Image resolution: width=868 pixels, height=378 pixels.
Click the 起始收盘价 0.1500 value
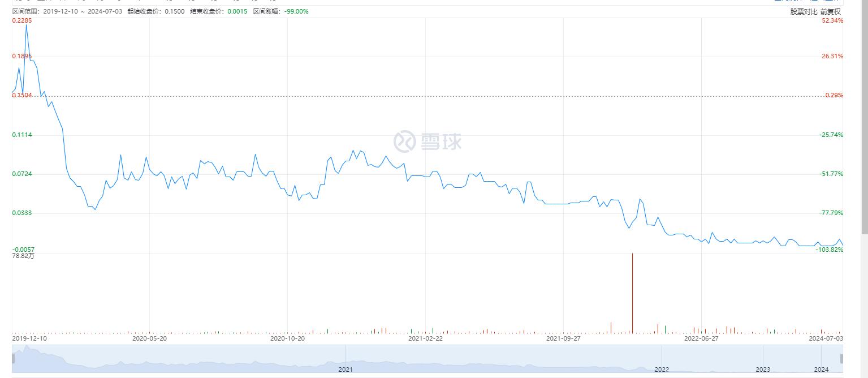point(175,11)
